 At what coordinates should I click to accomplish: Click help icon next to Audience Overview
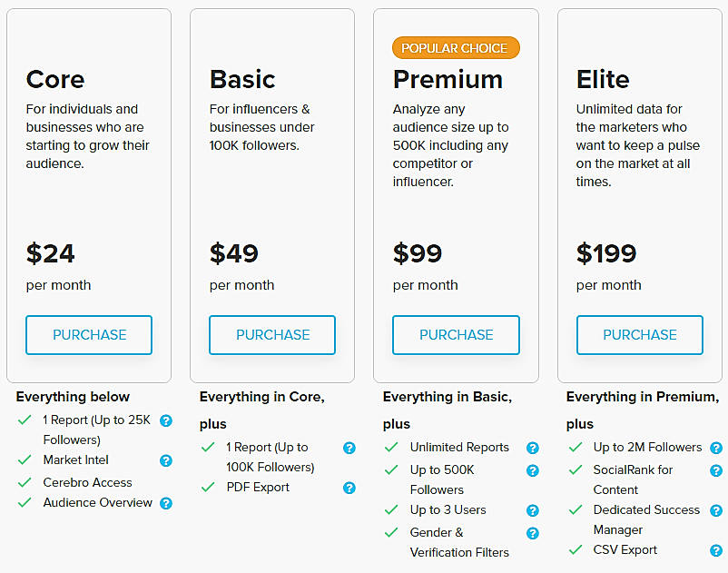coord(166,503)
